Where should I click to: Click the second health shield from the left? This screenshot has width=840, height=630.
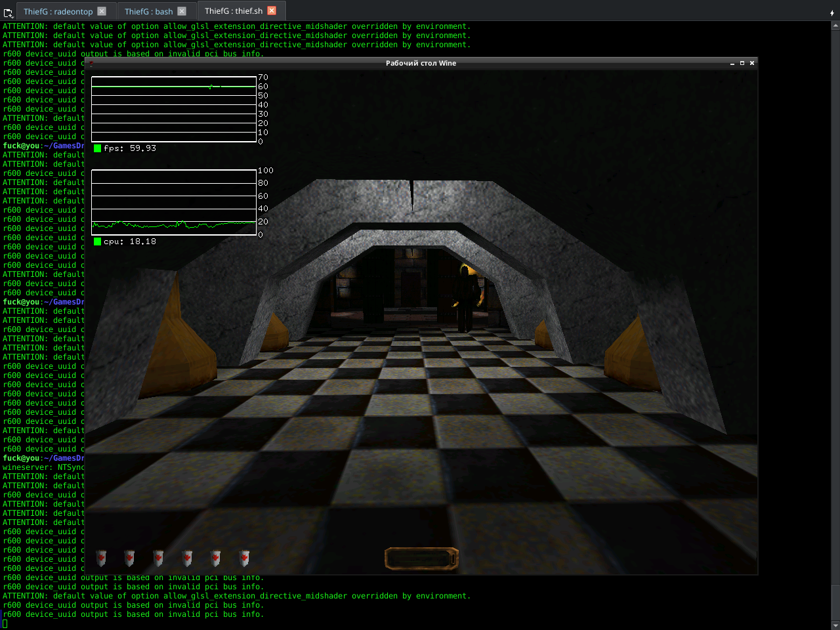click(129, 558)
